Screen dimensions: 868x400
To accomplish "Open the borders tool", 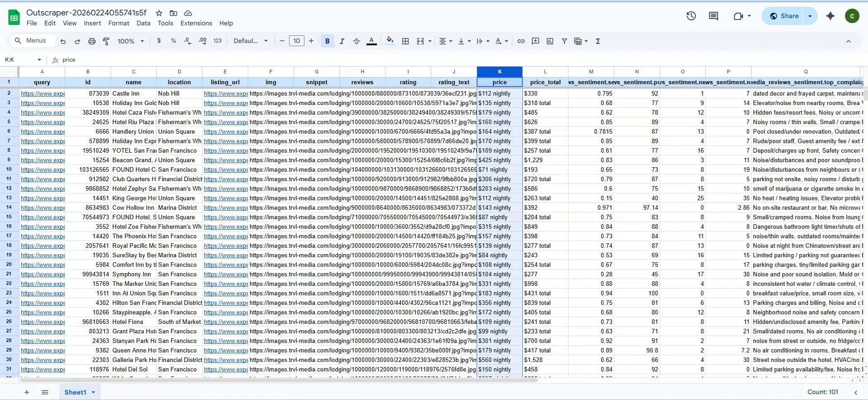I will tap(405, 41).
